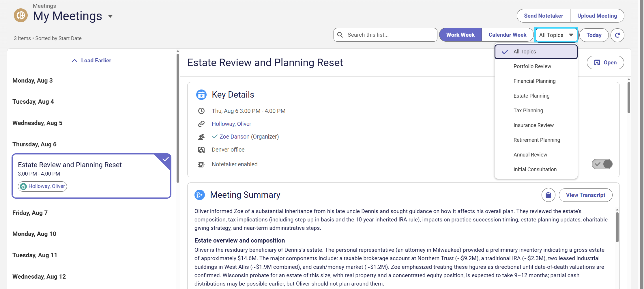Image resolution: width=644 pixels, height=289 pixels.
Task: Toggle the Notetaker enabled switch
Action: coord(602,164)
